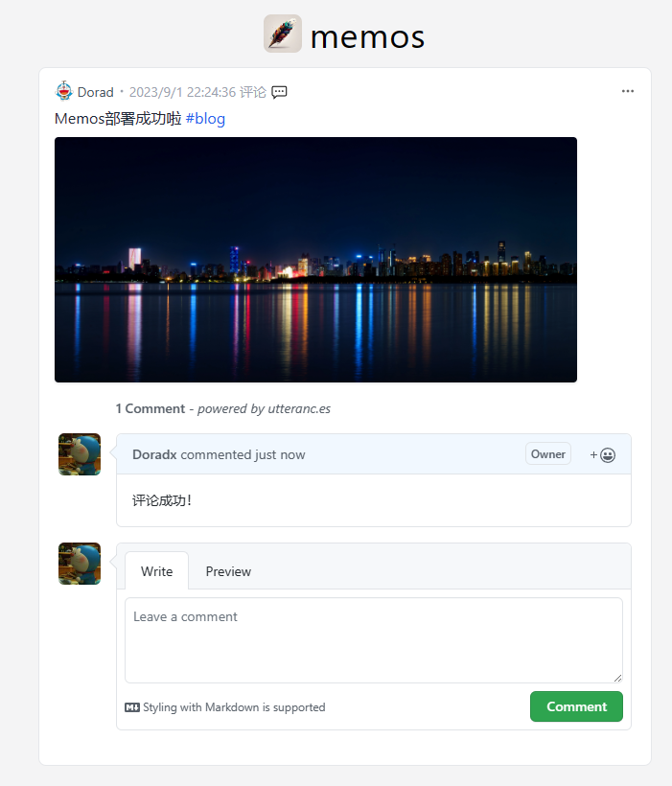Image resolution: width=672 pixels, height=786 pixels.
Task: Open the Dorad username link
Action: [95, 92]
